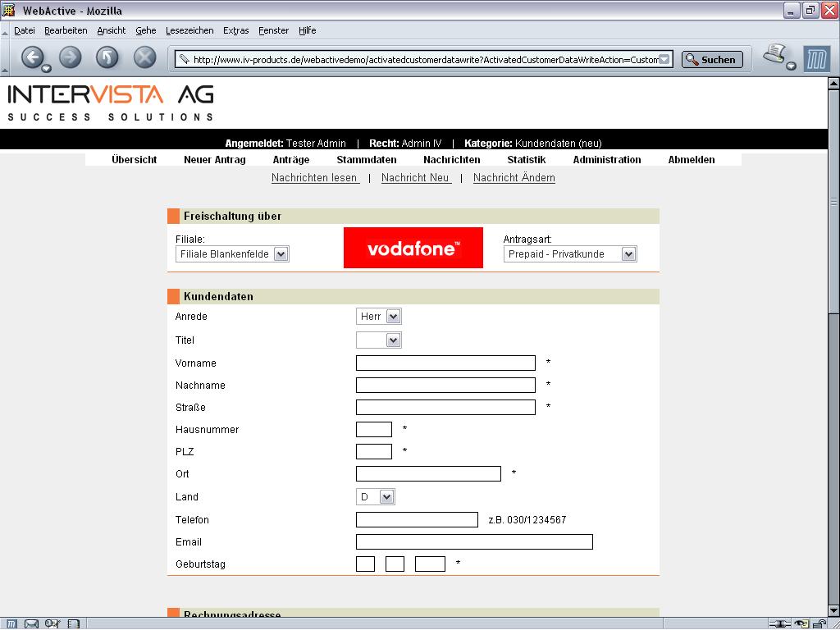Viewport: 840px width, 630px height.
Task: Open the Lesezeichen menu
Action: (189, 30)
